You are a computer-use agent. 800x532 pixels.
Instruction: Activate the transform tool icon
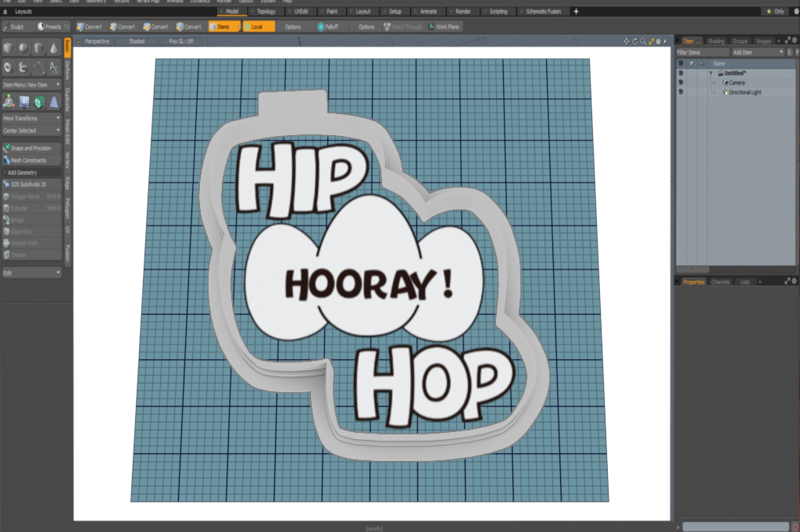(x=9, y=102)
